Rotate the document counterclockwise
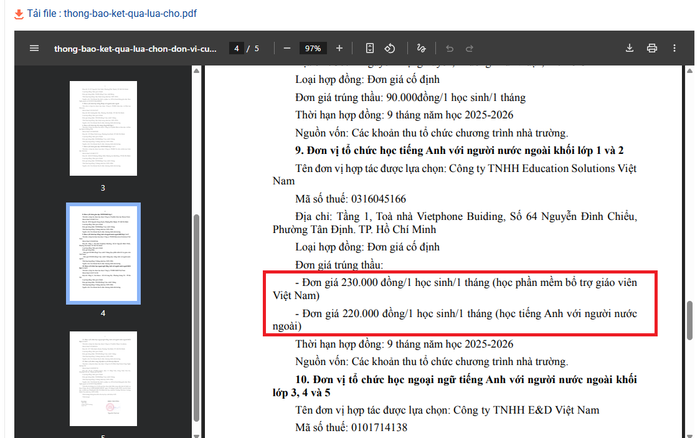Image resolution: width=700 pixels, height=438 pixels. [x=391, y=48]
